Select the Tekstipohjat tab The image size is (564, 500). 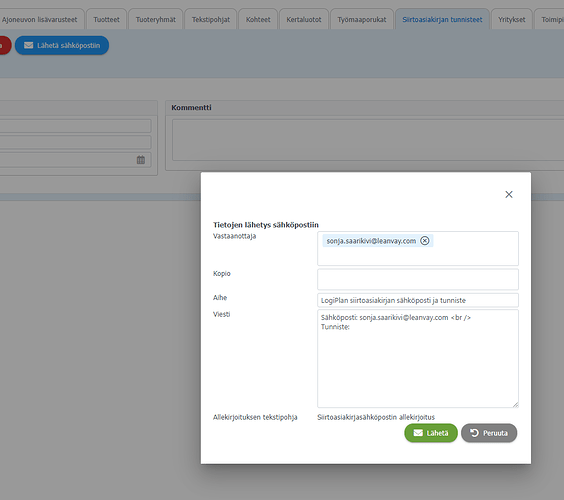tap(211, 19)
